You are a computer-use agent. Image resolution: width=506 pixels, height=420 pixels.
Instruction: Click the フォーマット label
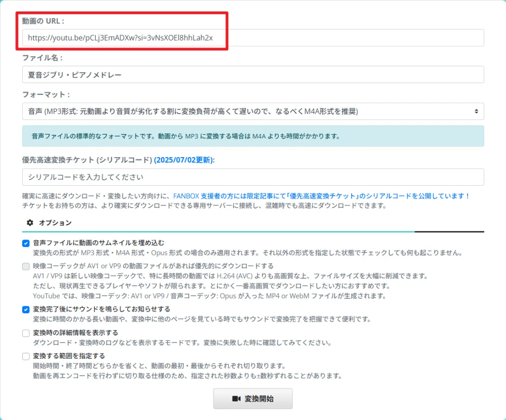pyautogui.click(x=46, y=94)
